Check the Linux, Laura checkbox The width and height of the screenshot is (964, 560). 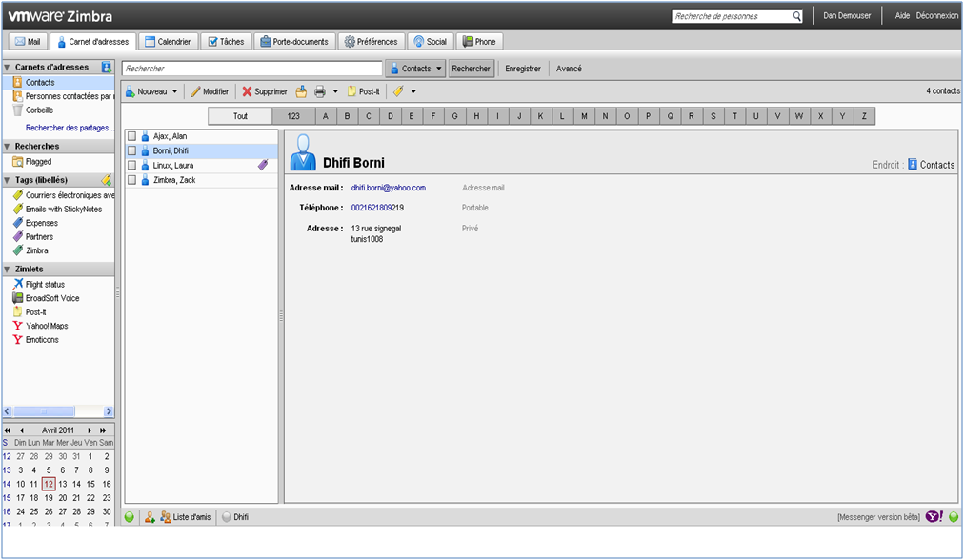(131, 165)
